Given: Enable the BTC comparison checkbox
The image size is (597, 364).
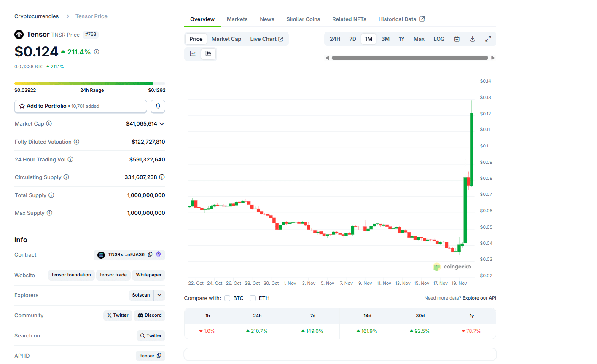Looking at the screenshot, I should (x=227, y=298).
